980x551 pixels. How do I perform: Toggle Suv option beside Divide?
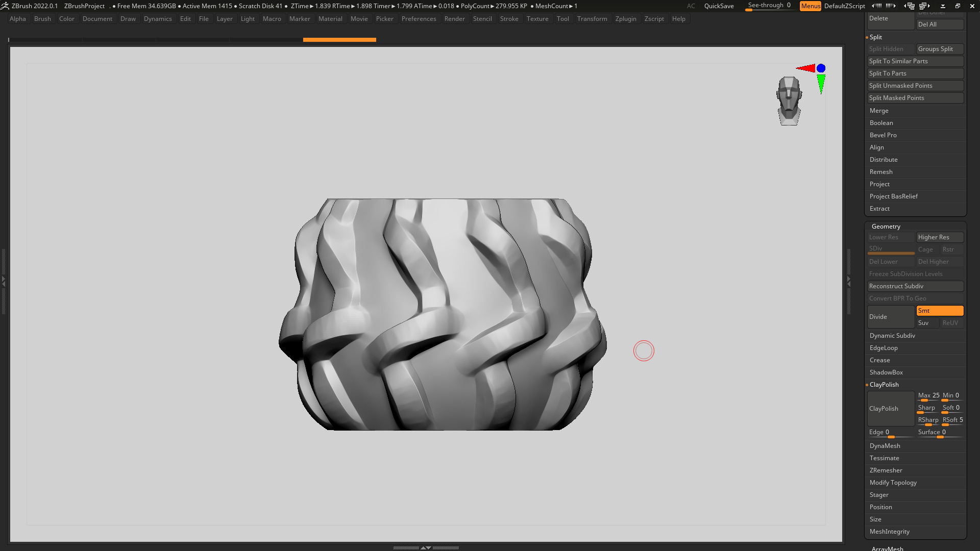pyautogui.click(x=927, y=323)
